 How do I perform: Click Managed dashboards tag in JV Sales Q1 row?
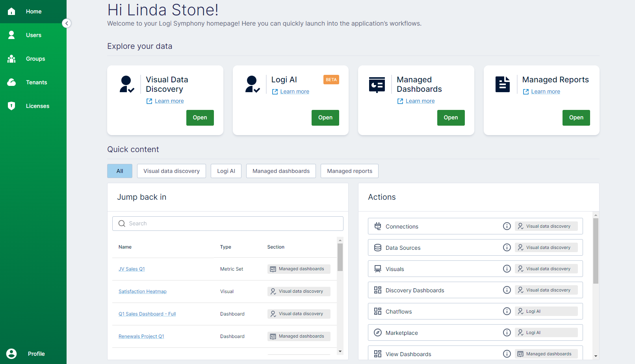[299, 269]
